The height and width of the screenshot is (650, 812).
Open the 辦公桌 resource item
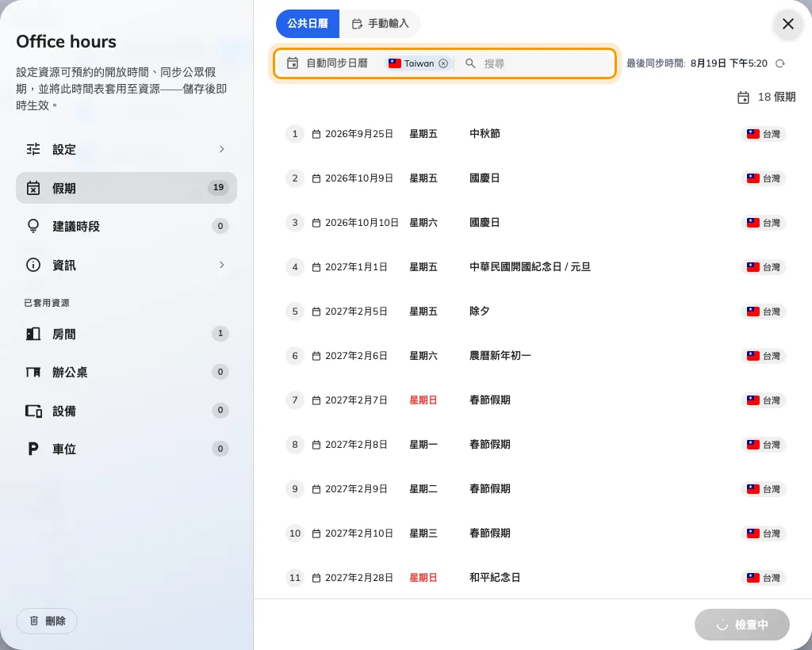tap(126, 372)
